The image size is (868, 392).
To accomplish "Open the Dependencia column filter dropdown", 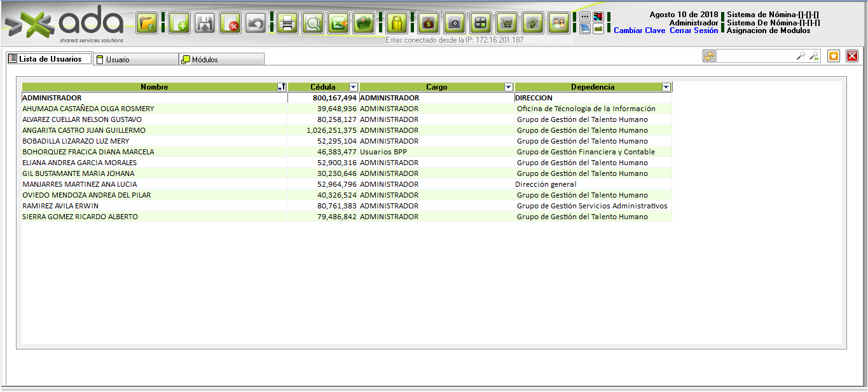I will point(666,87).
